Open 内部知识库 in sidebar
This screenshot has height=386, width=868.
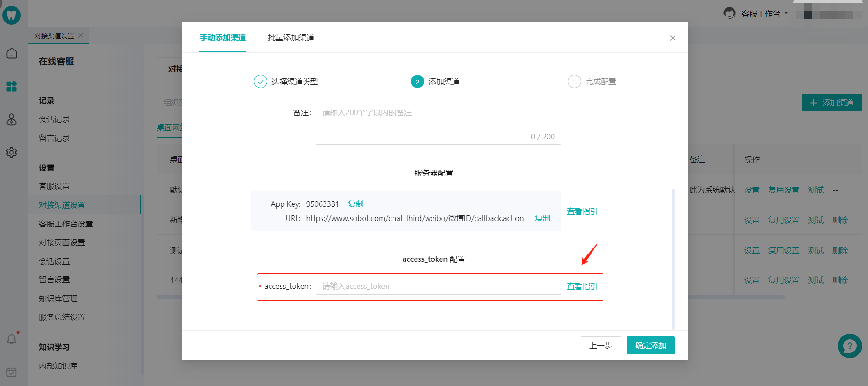point(58,366)
